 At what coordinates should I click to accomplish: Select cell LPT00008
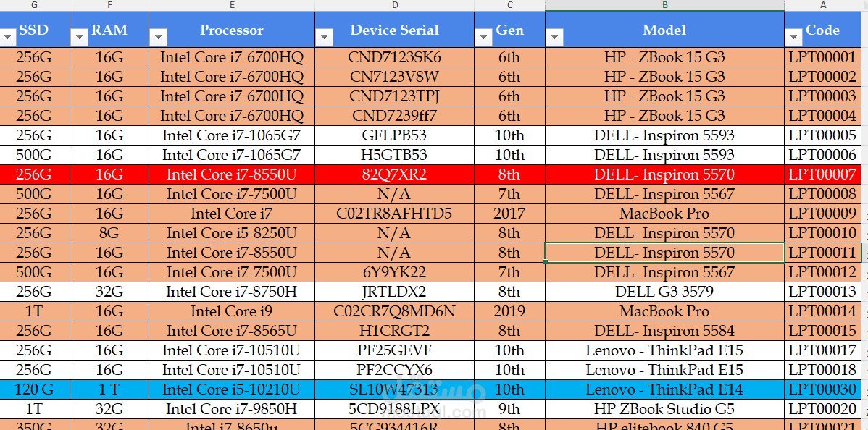823,194
